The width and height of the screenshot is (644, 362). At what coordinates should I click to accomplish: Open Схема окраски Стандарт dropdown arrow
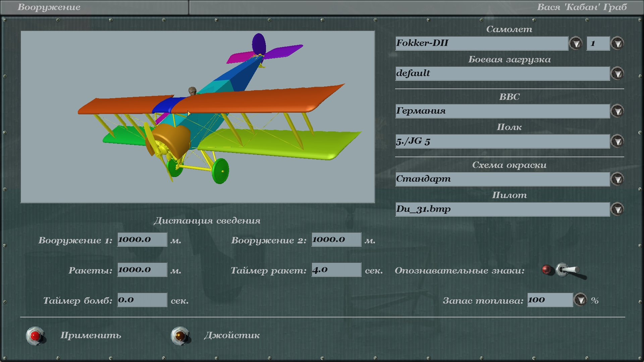pos(618,179)
